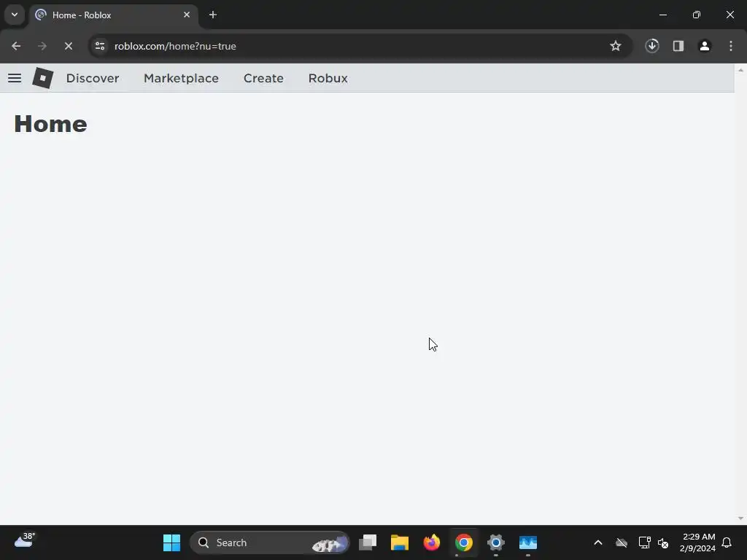Click the address bar URL roblox.com/home
Image resolution: width=747 pixels, height=560 pixels.
tap(175, 46)
